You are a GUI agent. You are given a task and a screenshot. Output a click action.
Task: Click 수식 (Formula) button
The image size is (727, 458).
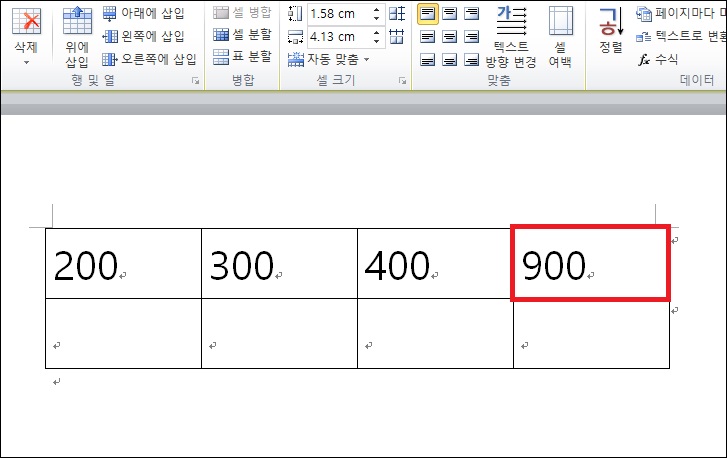point(658,59)
